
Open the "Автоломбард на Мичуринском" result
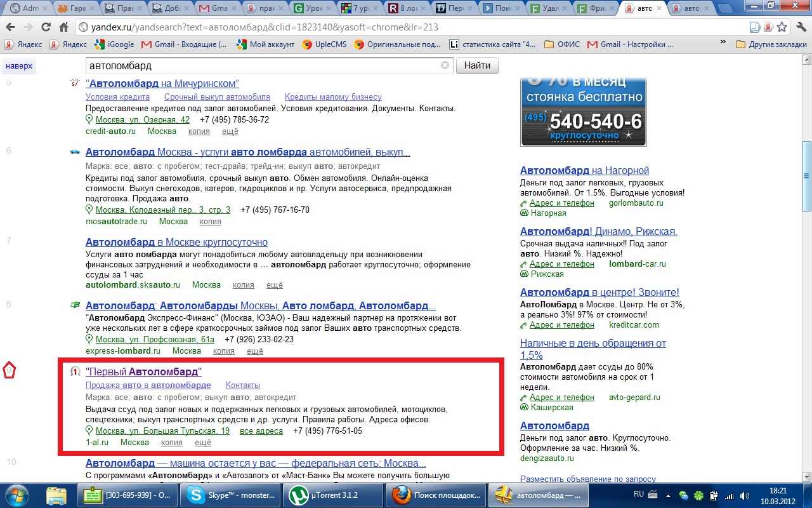pyautogui.click(x=162, y=84)
